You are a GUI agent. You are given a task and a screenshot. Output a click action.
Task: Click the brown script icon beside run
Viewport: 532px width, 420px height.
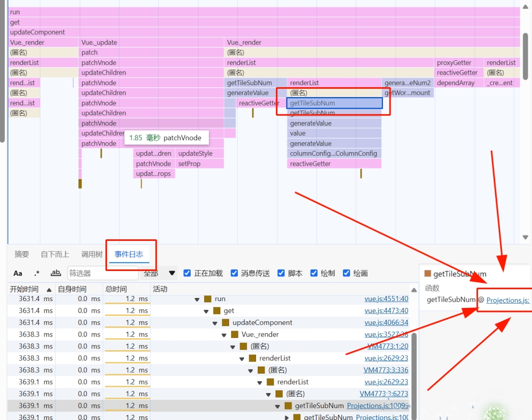pyautogui.click(x=208, y=299)
